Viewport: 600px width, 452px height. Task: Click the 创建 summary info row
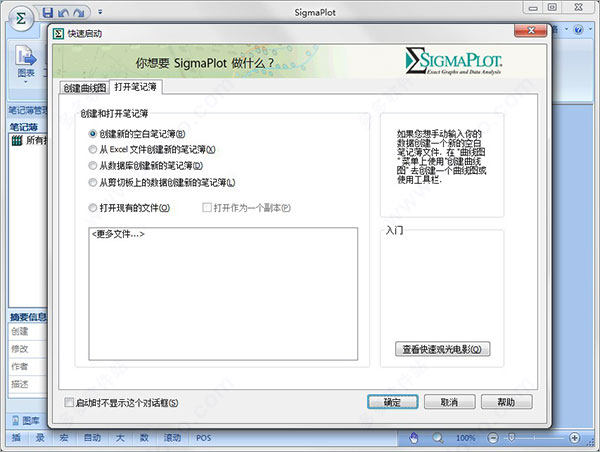pos(28,331)
